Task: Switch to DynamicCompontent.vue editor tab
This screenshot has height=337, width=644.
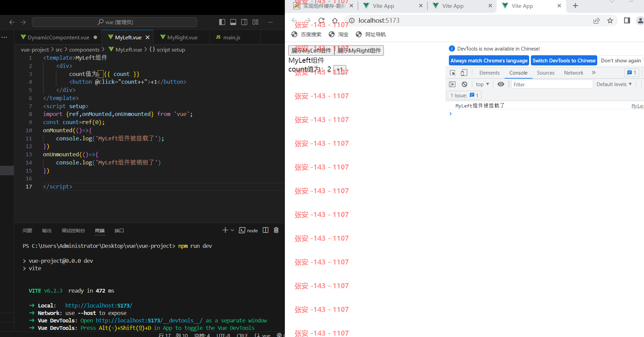Action: coord(59,37)
